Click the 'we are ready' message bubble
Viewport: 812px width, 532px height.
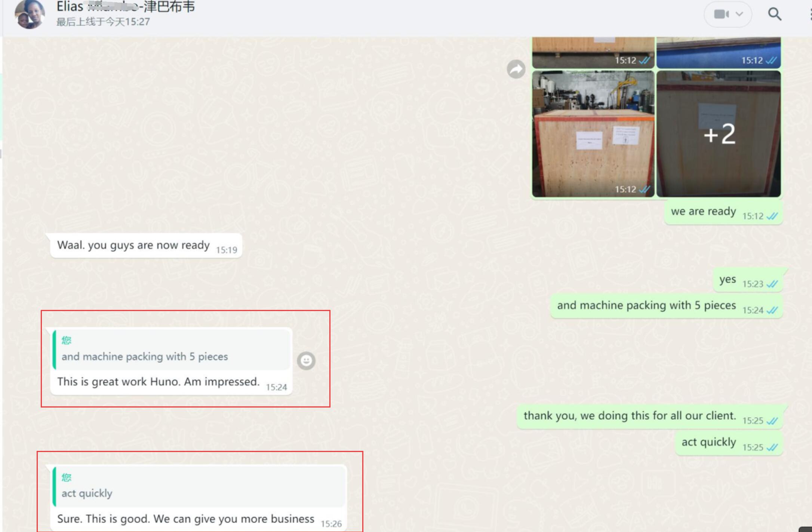pos(703,212)
